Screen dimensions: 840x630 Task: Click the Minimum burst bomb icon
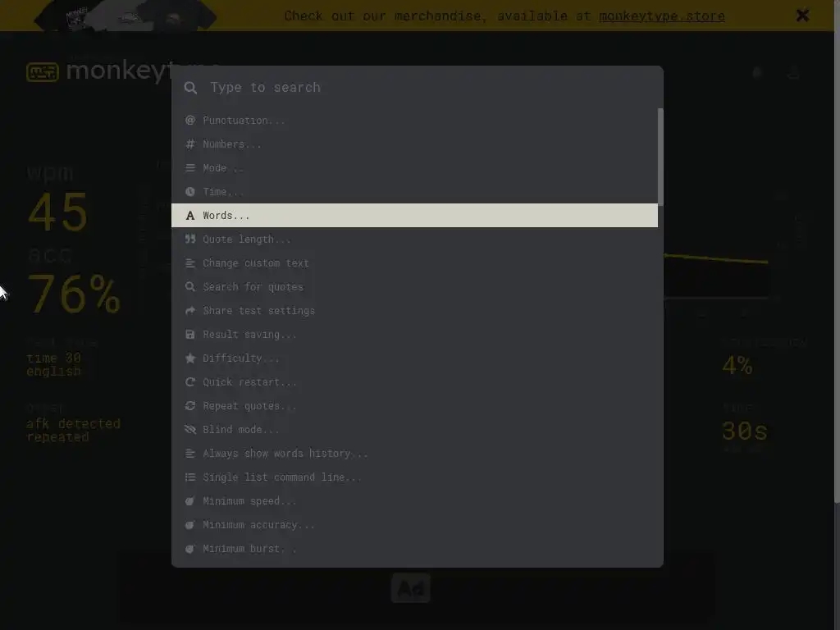click(x=190, y=548)
